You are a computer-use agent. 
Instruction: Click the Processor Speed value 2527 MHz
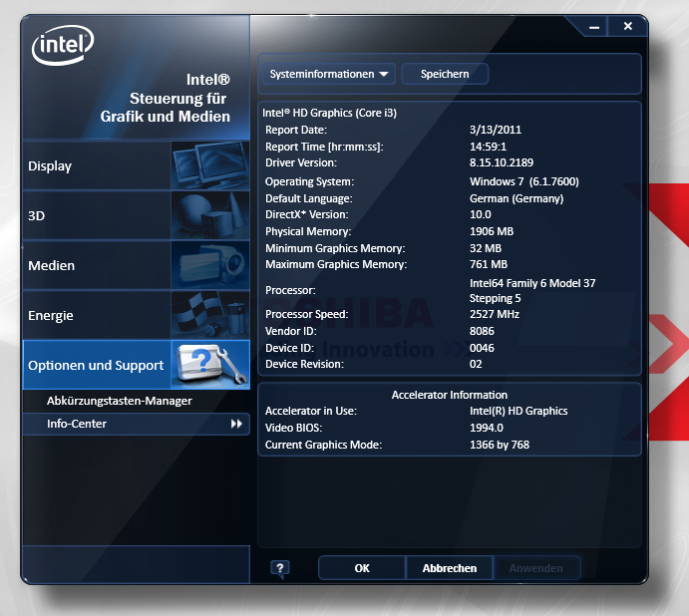[495, 314]
